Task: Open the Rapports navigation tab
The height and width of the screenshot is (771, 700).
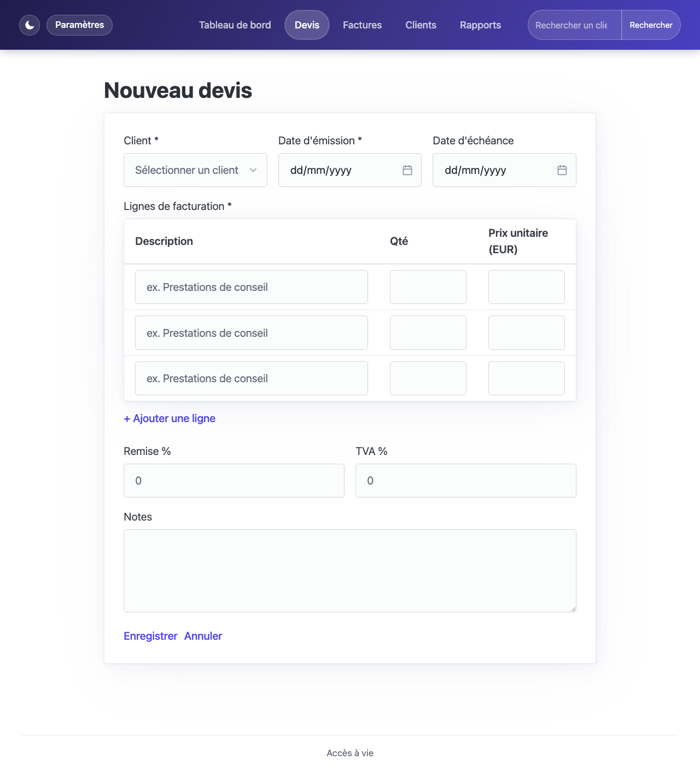Action: tap(480, 25)
